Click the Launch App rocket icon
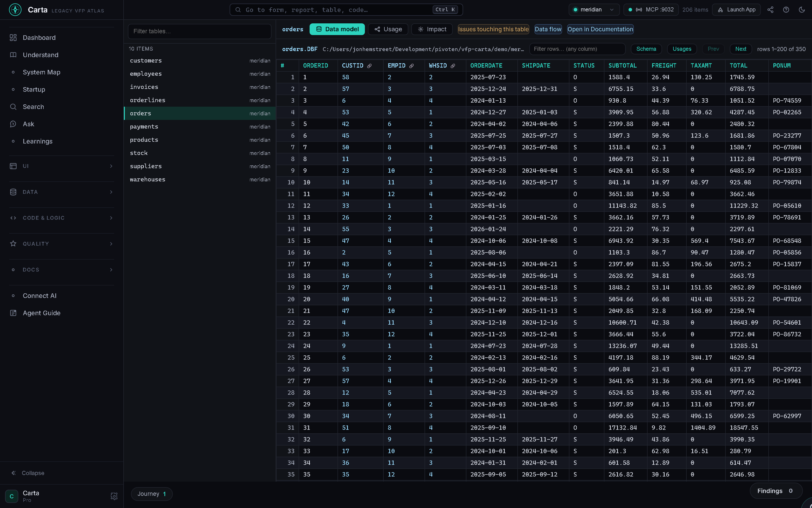The height and width of the screenshot is (508, 812). pyautogui.click(x=720, y=10)
